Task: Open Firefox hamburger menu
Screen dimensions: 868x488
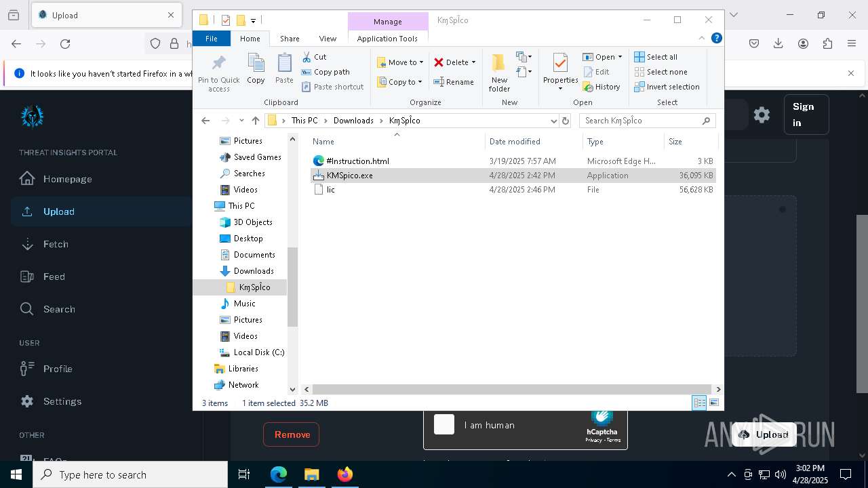Action: click(x=852, y=44)
